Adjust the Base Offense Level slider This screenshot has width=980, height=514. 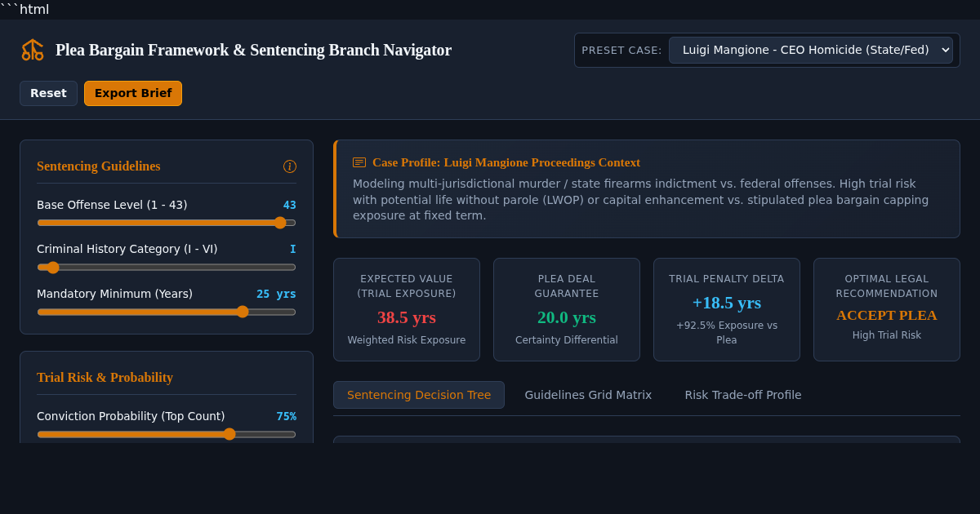coord(167,223)
